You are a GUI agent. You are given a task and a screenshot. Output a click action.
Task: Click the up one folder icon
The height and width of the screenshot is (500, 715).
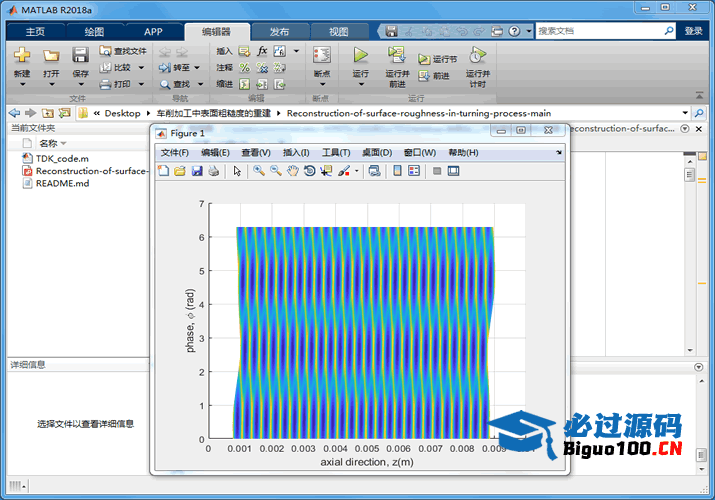[48, 113]
